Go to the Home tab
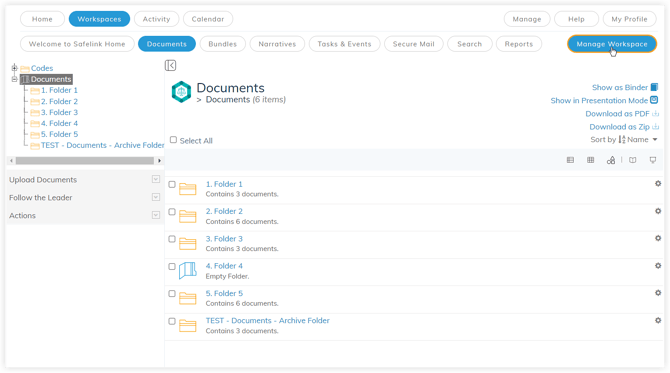Viewport: 670px width, 373px height. click(x=42, y=19)
